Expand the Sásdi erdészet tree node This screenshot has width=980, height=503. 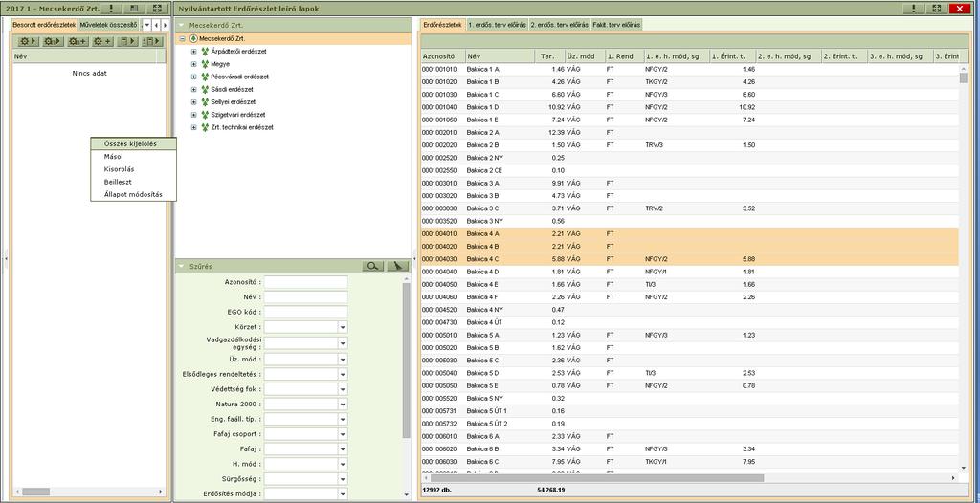(x=193, y=89)
